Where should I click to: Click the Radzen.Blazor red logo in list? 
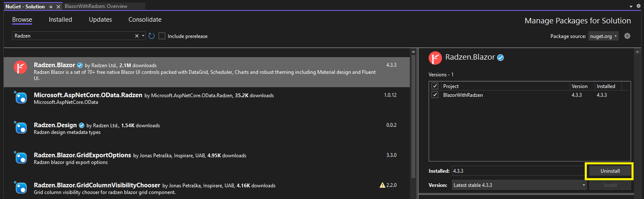[20, 67]
